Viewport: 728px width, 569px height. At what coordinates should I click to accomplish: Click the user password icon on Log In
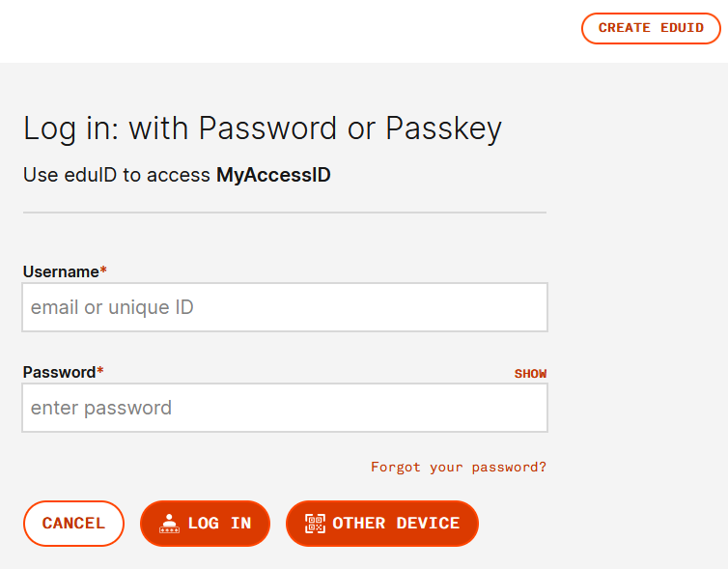point(170,524)
